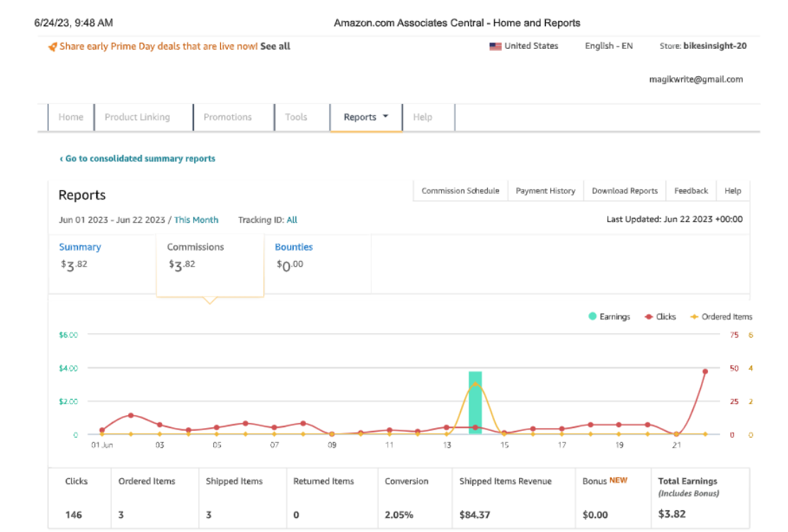Toggle the Ordered Items legend marker
The width and height of the screenshot is (788, 532).
(x=695, y=317)
